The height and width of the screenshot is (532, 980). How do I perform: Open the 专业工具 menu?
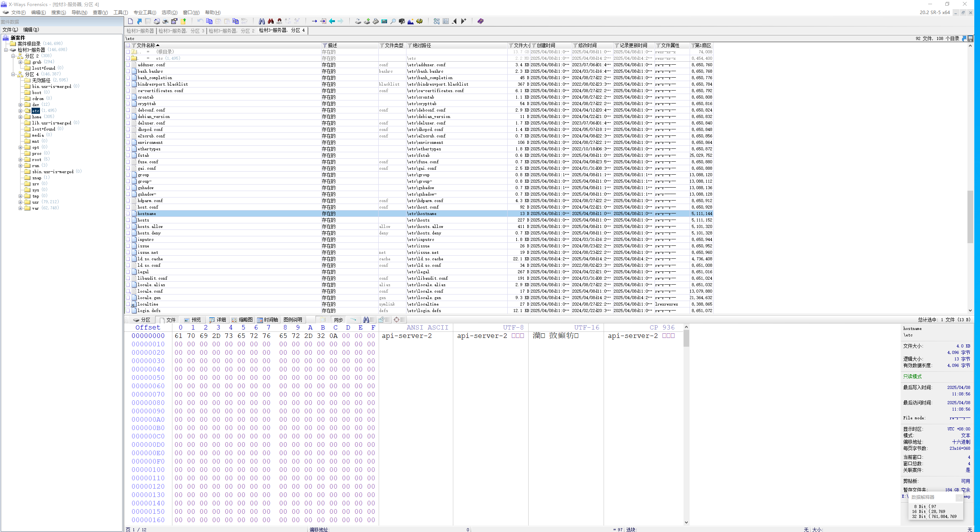[144, 13]
